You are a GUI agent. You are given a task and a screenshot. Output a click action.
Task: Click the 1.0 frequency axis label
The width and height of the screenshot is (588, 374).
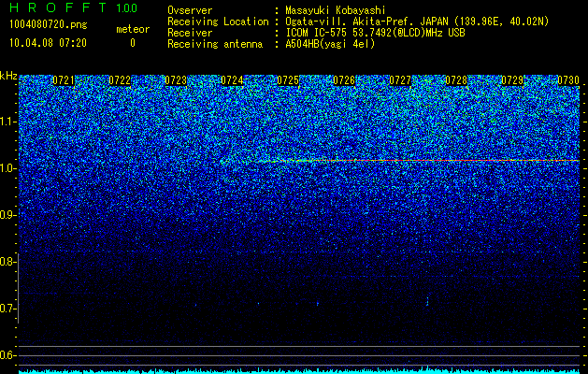click(7, 168)
